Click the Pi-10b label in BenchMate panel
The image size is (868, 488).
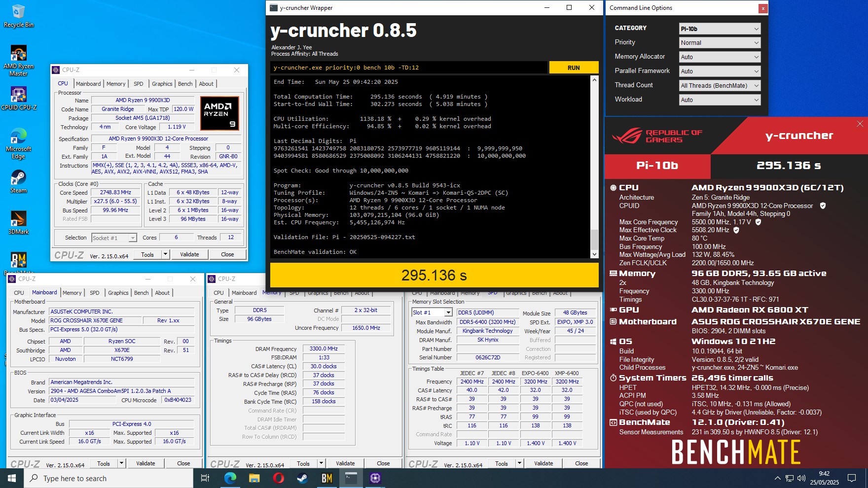coord(657,166)
